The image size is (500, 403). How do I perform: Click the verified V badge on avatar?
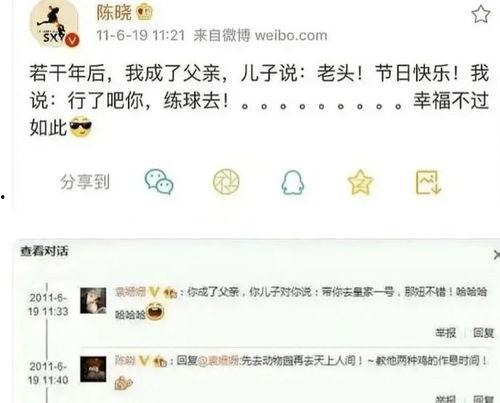(72, 40)
